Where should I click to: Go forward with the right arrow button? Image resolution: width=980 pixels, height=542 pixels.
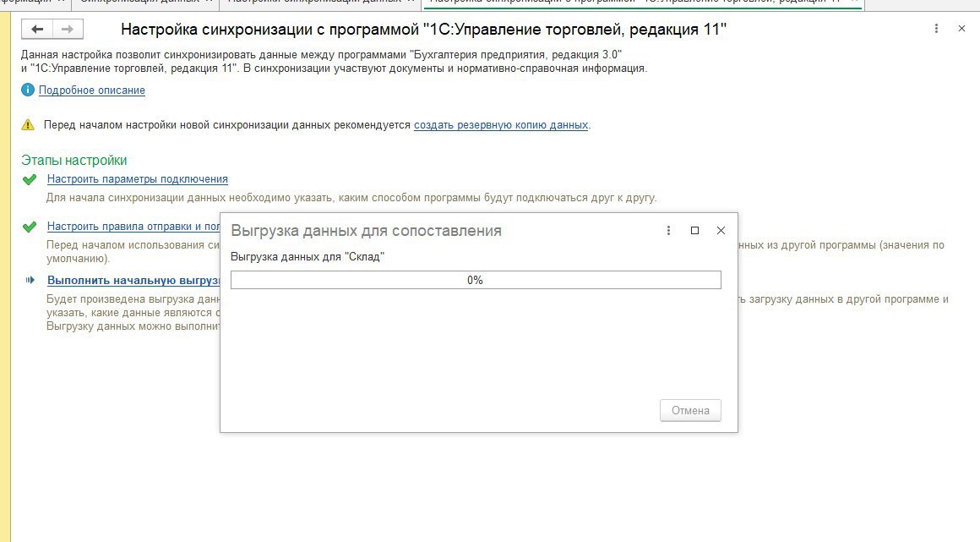[68, 29]
